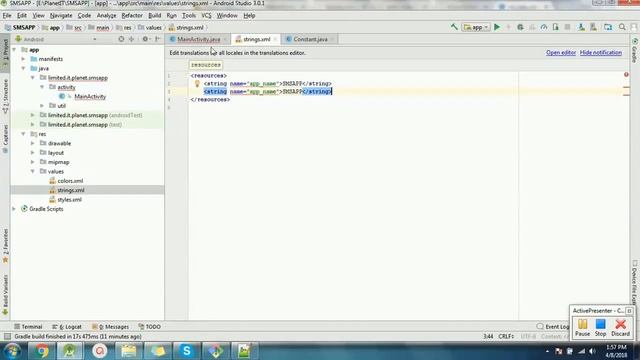Image resolution: width=640 pixels, height=360 pixels.
Task: Open Chrome from the taskbar
Action: (x=41, y=351)
